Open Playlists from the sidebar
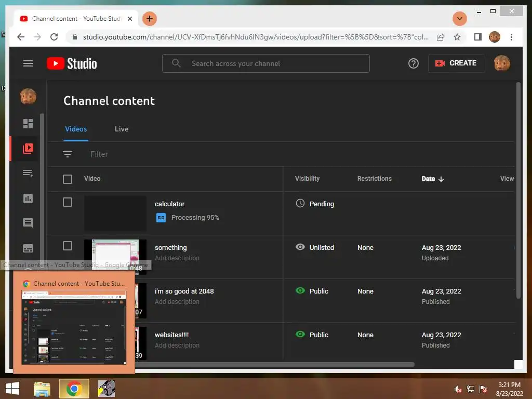 pos(28,174)
